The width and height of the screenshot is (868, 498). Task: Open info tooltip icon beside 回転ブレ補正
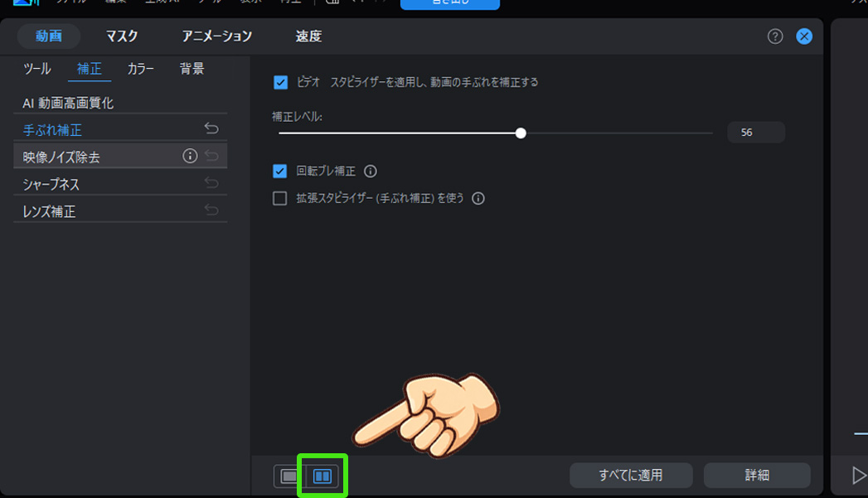371,171
